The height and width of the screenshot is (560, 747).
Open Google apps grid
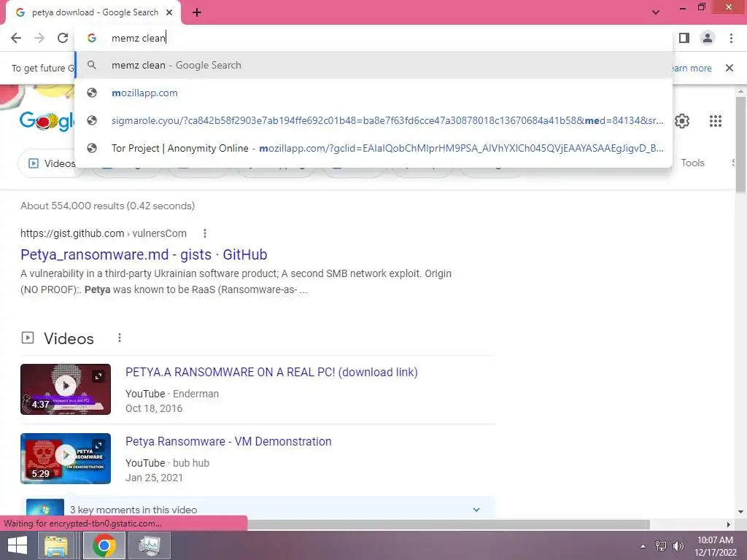pyautogui.click(x=715, y=121)
